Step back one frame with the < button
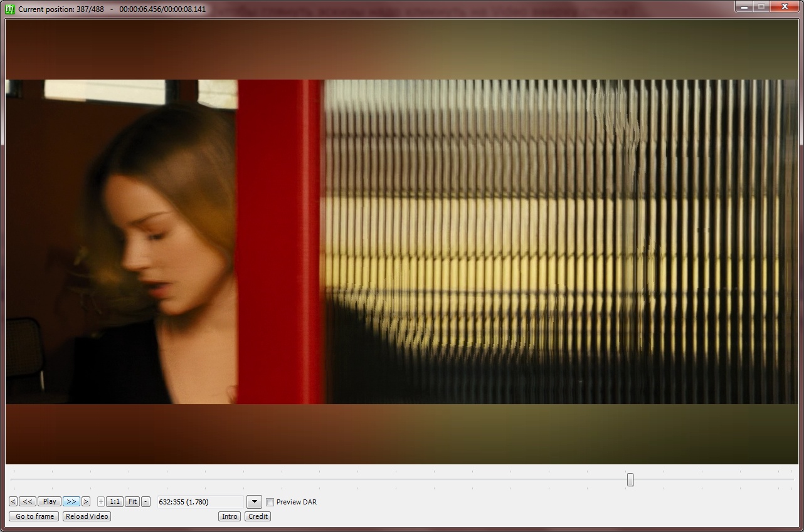804x532 pixels. point(13,501)
